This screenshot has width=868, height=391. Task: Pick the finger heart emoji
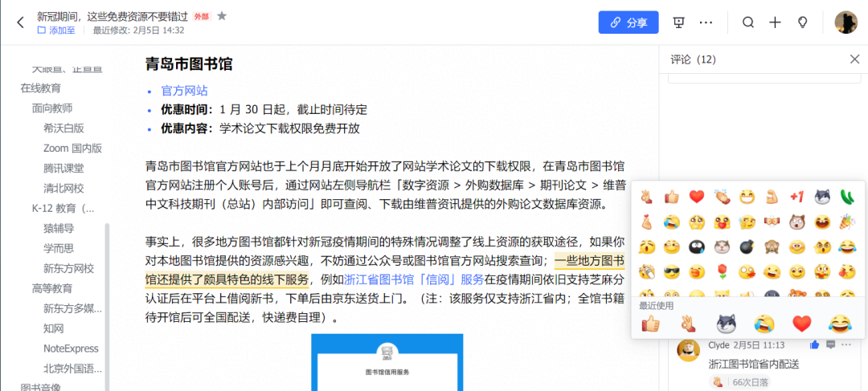646,222
